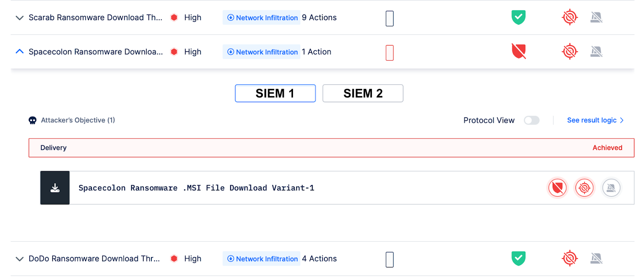Click circular not-detected target icon for MSI action
Image resolution: width=644 pixels, height=277 pixels.
coord(584,188)
